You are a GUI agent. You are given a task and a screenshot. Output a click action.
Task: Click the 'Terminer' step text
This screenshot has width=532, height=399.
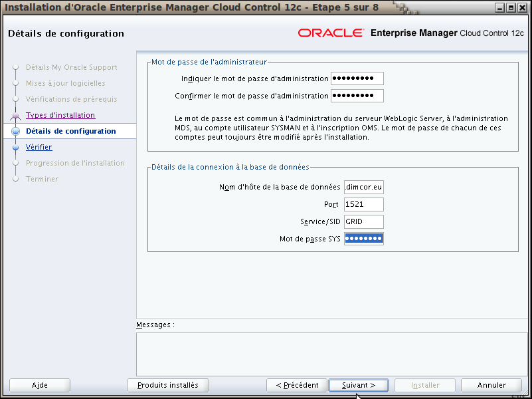pos(42,179)
